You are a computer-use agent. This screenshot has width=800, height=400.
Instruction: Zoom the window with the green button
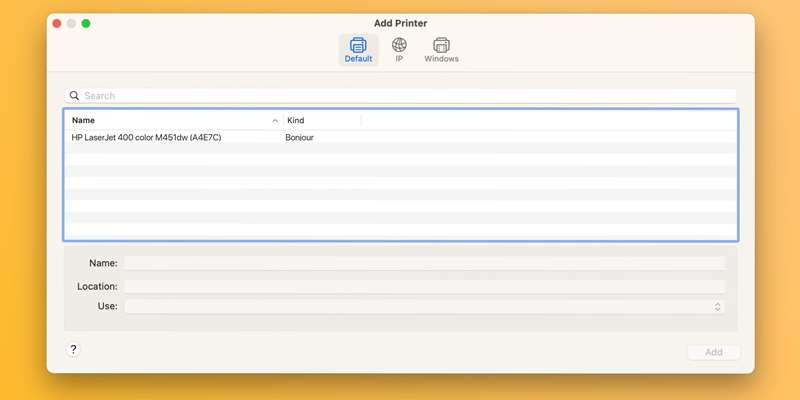86,23
